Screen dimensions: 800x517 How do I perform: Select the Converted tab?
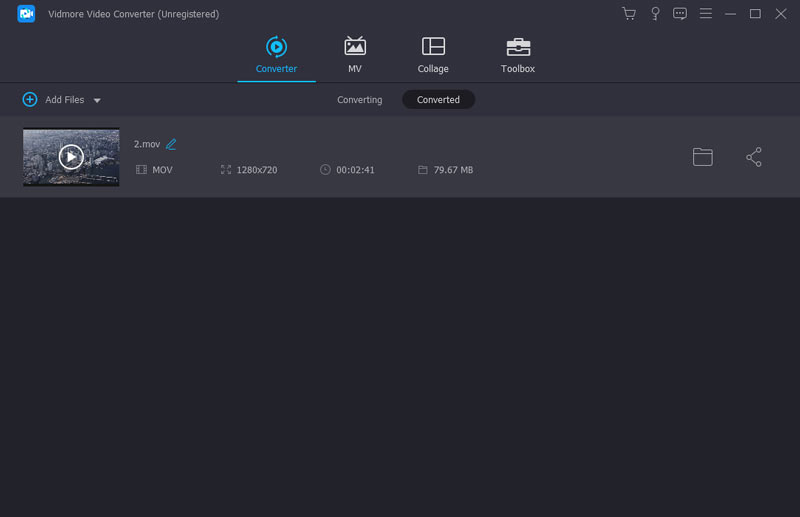[438, 100]
